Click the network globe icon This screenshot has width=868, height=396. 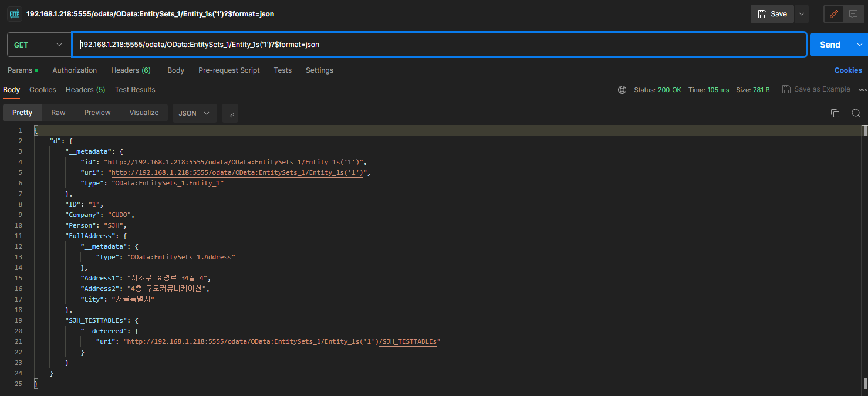click(622, 90)
